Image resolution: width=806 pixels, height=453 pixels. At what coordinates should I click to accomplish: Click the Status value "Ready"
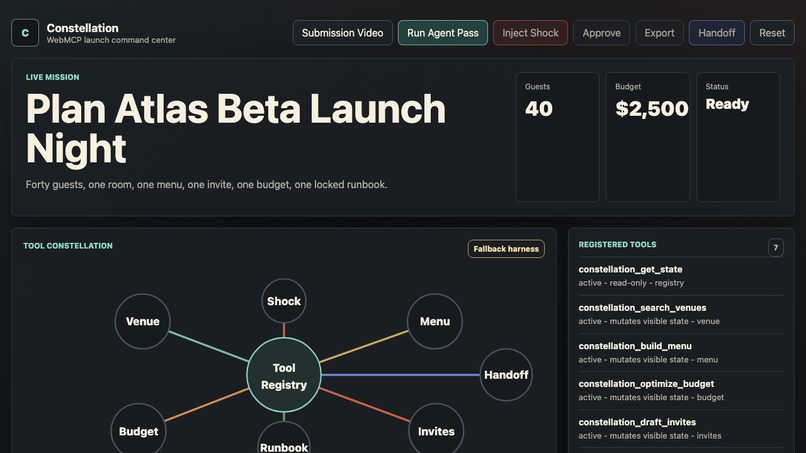727,104
